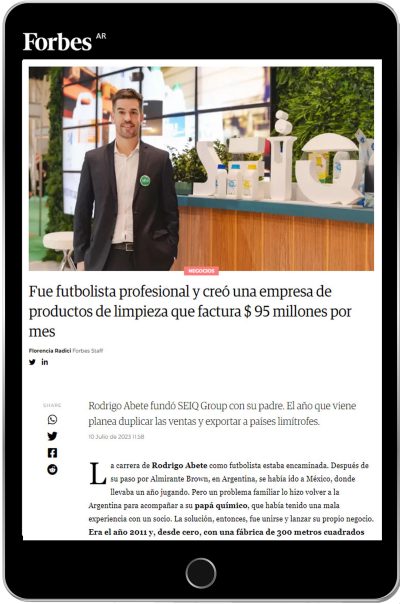This screenshot has height=604, width=400.
Task: Click the bold sentence Era el año 2011
Action: pyautogui.click(x=227, y=532)
